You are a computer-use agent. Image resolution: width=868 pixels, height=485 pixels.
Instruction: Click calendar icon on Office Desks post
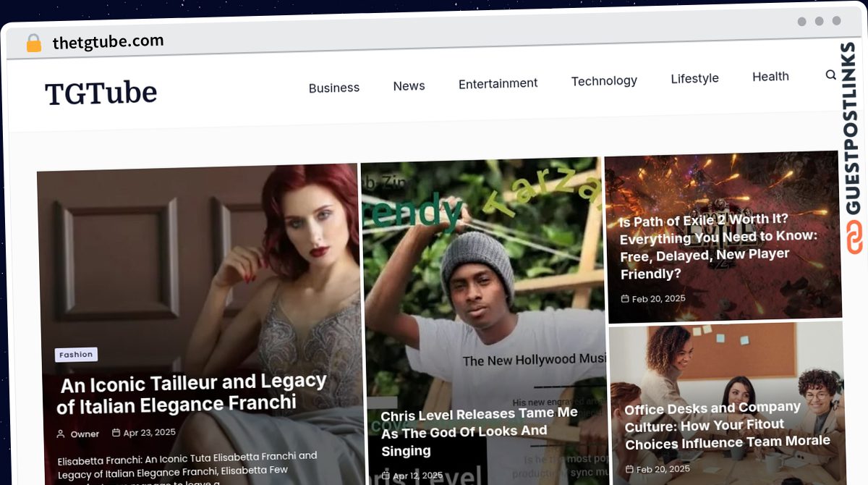[x=629, y=469]
